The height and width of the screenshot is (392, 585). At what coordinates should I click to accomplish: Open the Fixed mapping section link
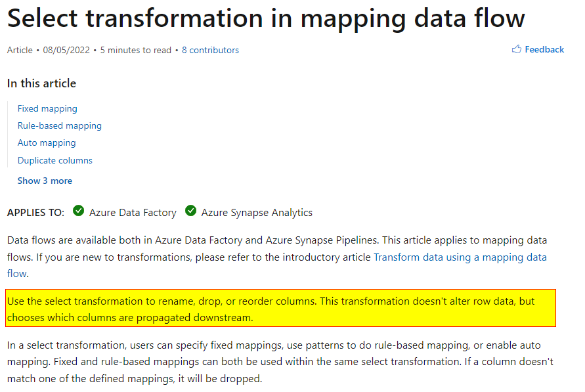coord(47,108)
